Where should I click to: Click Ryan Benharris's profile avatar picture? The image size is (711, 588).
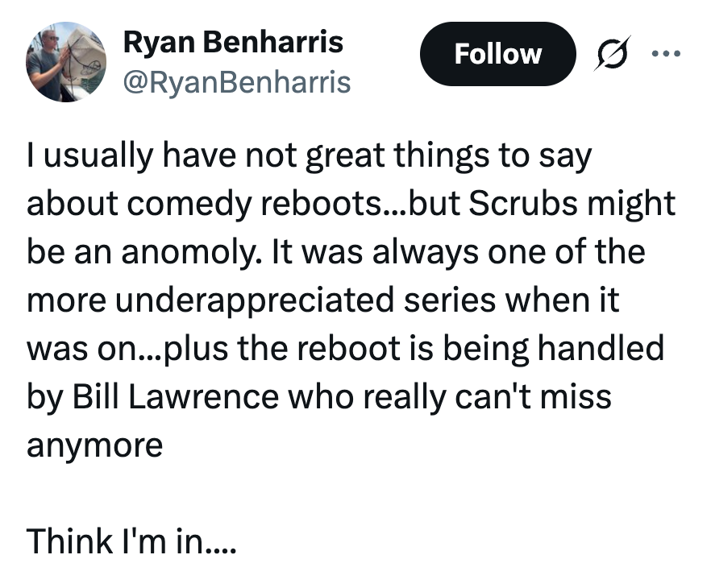point(66,61)
